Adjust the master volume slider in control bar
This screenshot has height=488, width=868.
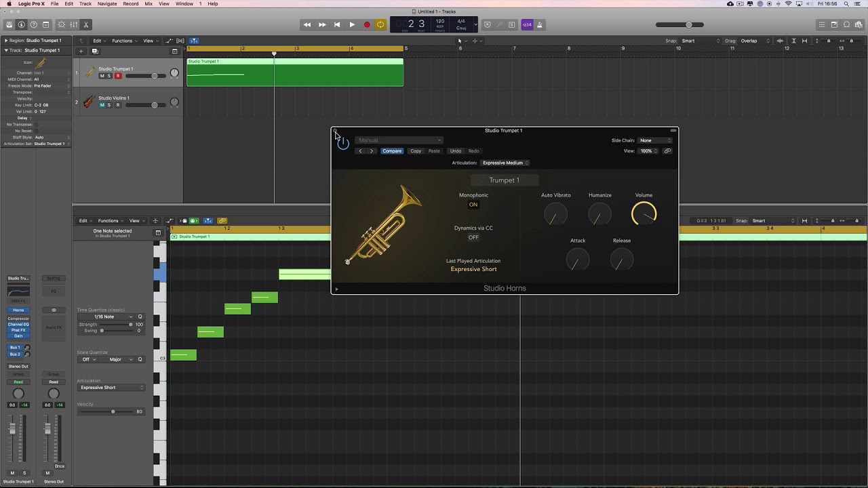coord(679,25)
